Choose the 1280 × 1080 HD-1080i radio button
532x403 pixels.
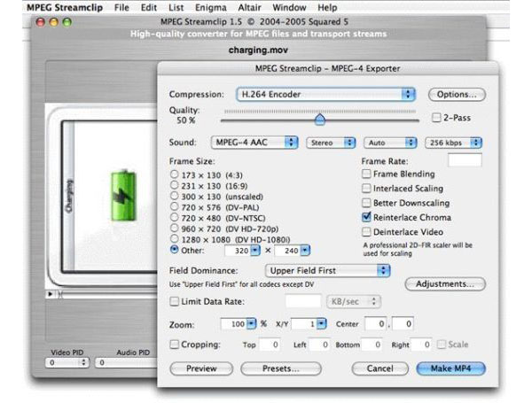click(x=174, y=238)
